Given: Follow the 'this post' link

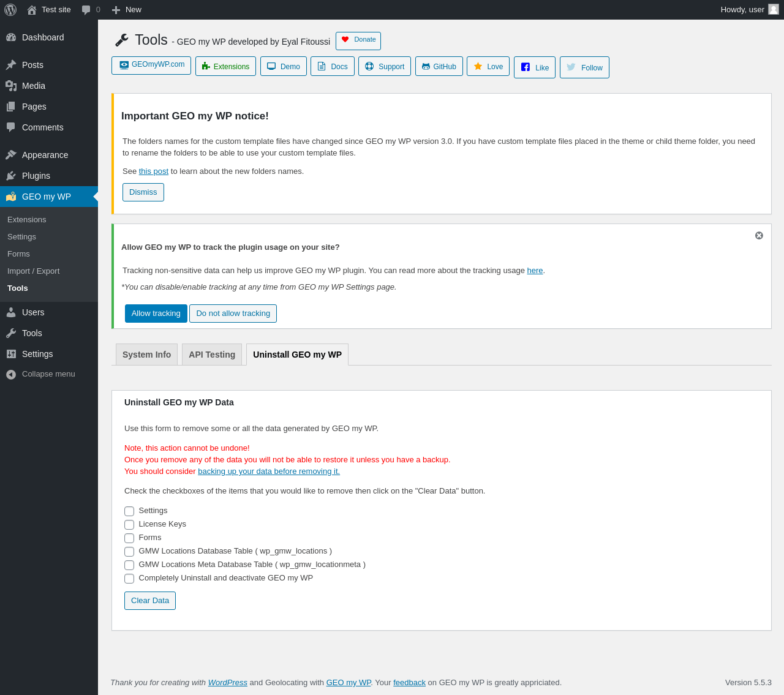Looking at the screenshot, I should [154, 171].
